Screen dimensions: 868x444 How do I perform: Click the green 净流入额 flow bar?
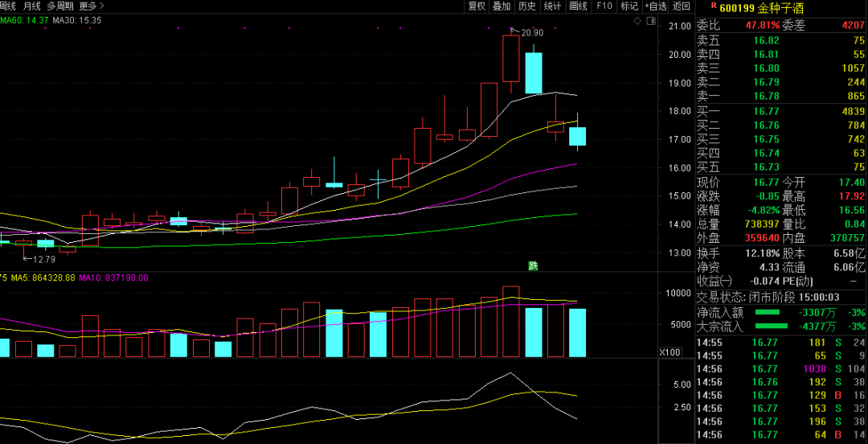click(x=768, y=311)
